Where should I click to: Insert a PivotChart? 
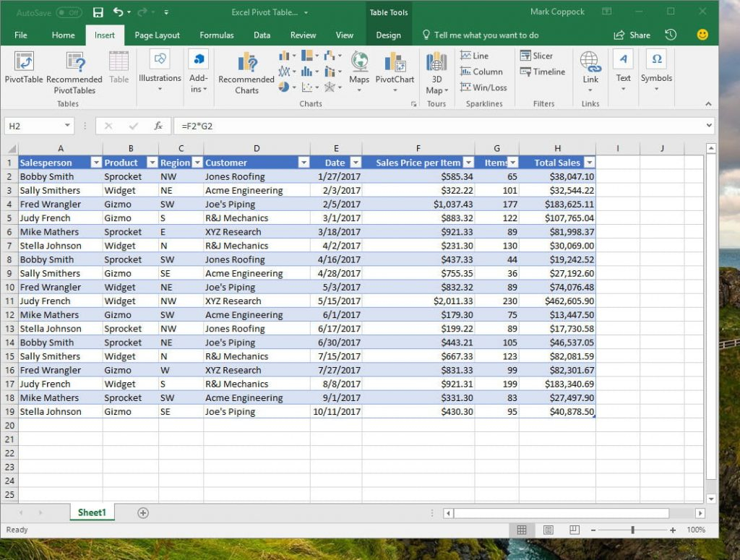(x=395, y=69)
